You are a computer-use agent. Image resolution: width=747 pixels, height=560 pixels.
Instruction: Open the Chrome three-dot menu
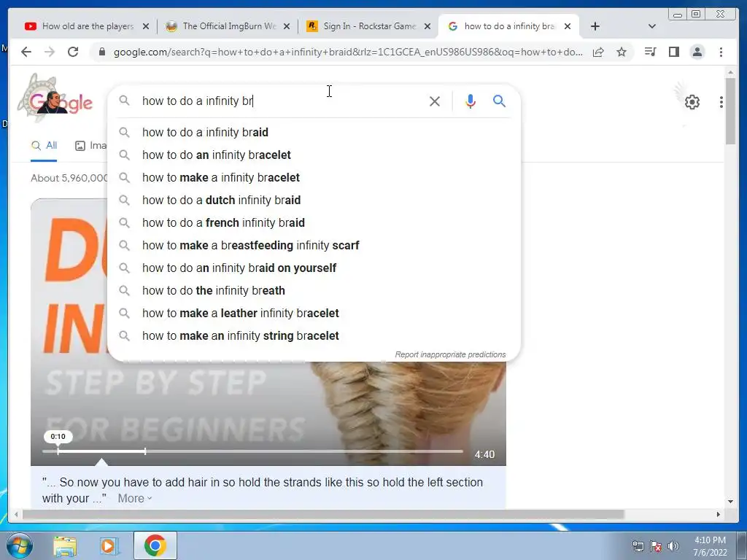721,52
